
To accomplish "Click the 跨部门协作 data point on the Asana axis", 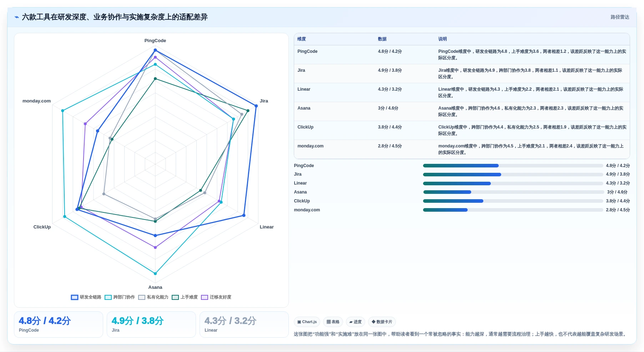I will (x=155, y=273).
